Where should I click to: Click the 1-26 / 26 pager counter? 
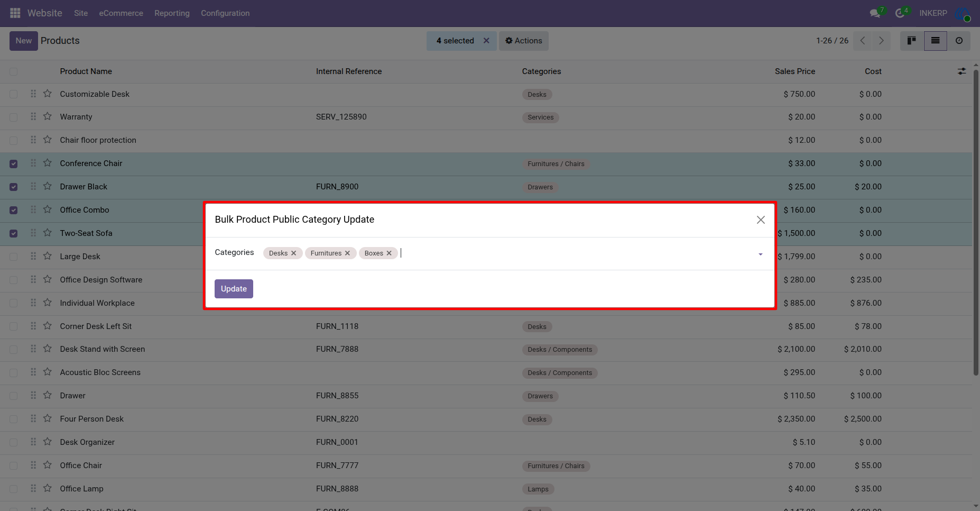click(832, 41)
